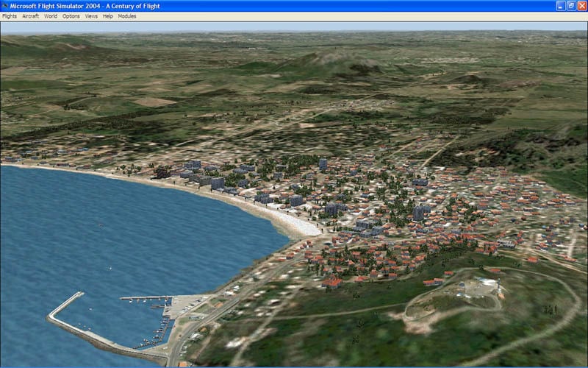Click the Flight Simulator title bar icon
The width and height of the screenshot is (588, 368).
[x=4, y=6]
